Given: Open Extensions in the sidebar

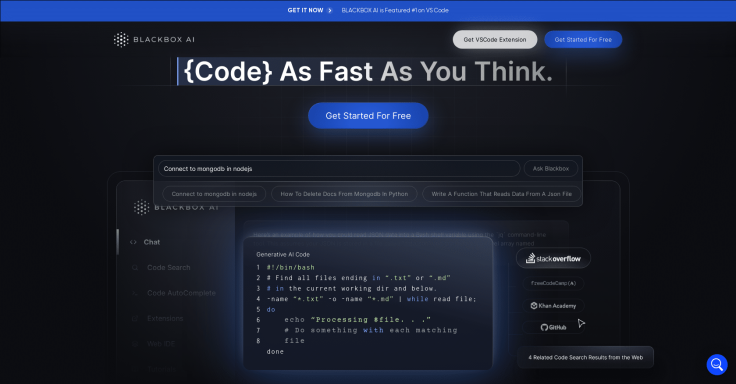Looking at the screenshot, I should pyautogui.click(x=165, y=318).
